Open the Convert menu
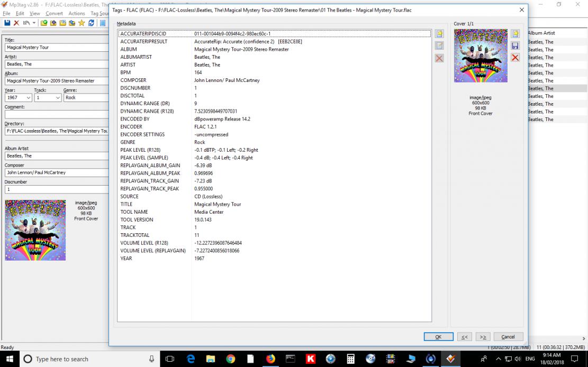 (x=54, y=13)
